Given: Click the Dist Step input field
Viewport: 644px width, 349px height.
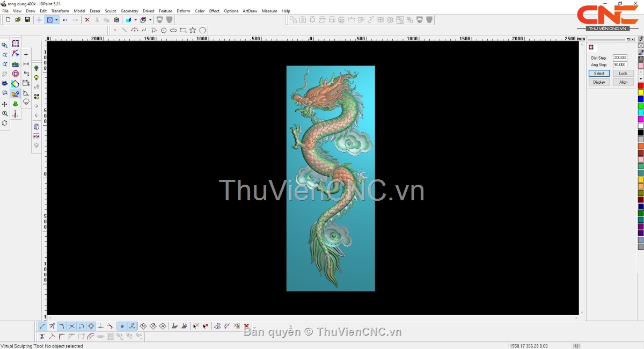Looking at the screenshot, I should click(x=620, y=57).
